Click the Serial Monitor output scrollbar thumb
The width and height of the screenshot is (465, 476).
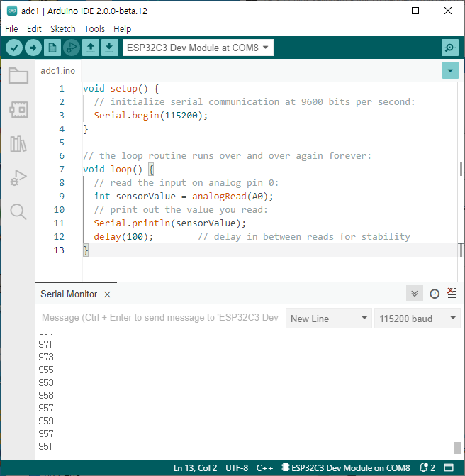coord(457,448)
